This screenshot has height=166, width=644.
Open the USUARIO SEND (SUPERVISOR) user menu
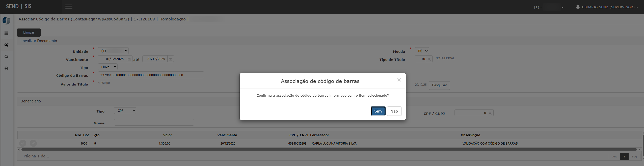tap(607, 7)
